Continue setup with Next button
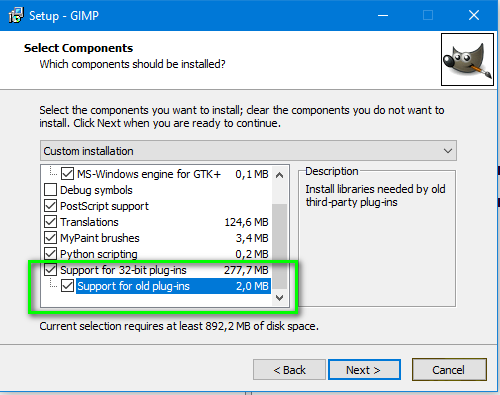500x395 pixels. [x=364, y=370]
